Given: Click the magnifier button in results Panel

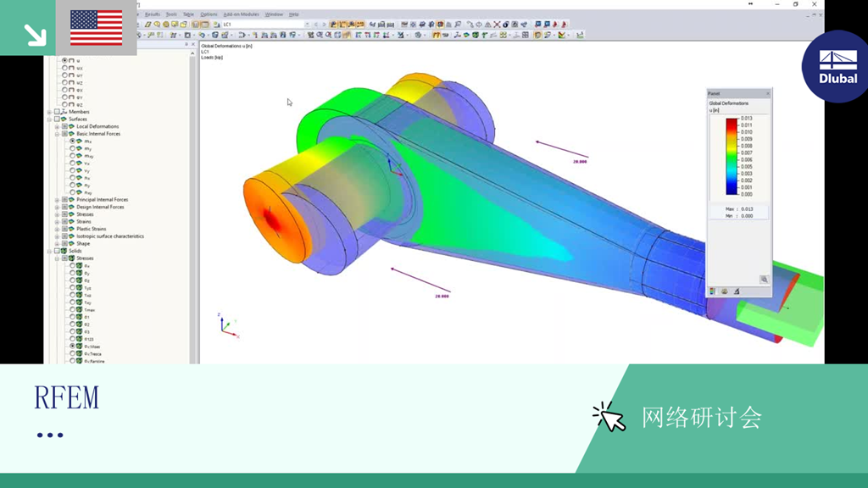Looking at the screenshot, I should click(764, 280).
